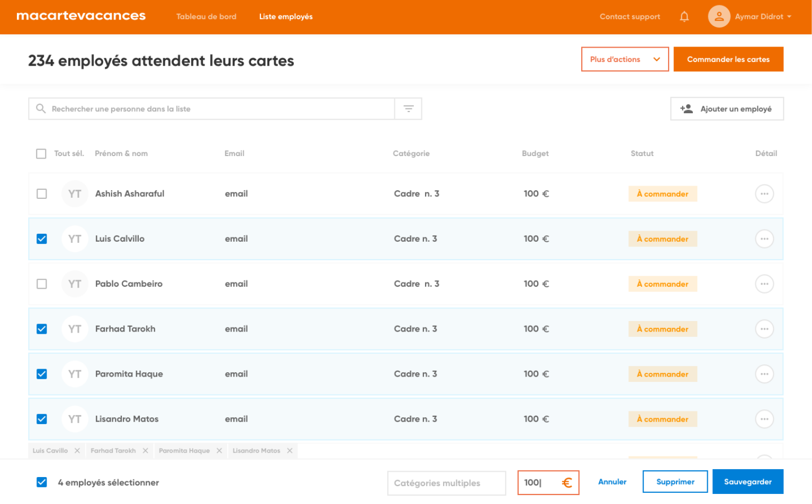Focus the employee search field
This screenshot has height=504, width=812.
click(x=212, y=109)
